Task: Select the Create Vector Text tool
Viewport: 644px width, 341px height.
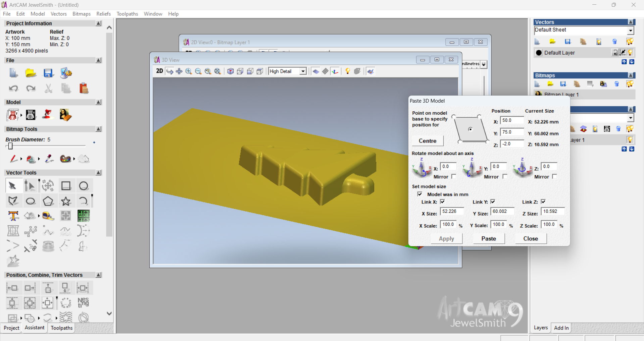Action: [x=13, y=216]
